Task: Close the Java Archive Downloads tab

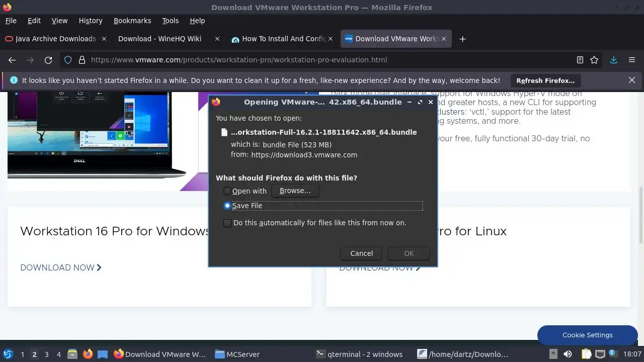Action: click(104, 39)
